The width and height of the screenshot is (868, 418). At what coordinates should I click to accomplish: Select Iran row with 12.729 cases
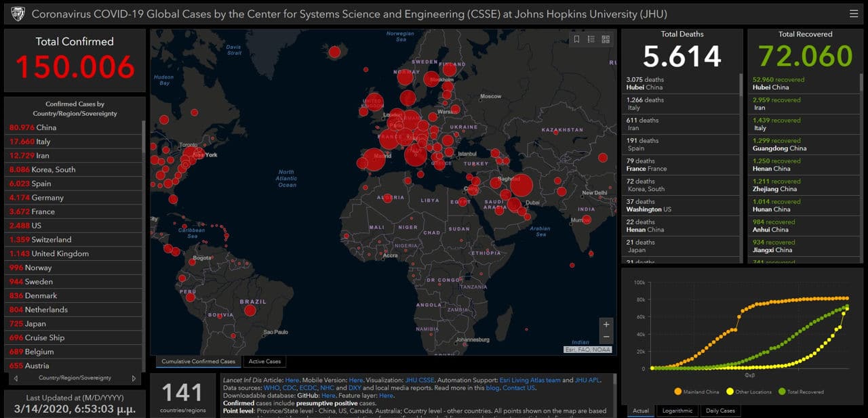click(73, 156)
